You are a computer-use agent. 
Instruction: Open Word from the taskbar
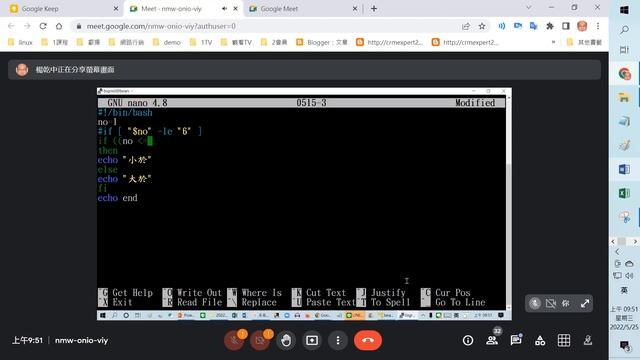click(624, 169)
